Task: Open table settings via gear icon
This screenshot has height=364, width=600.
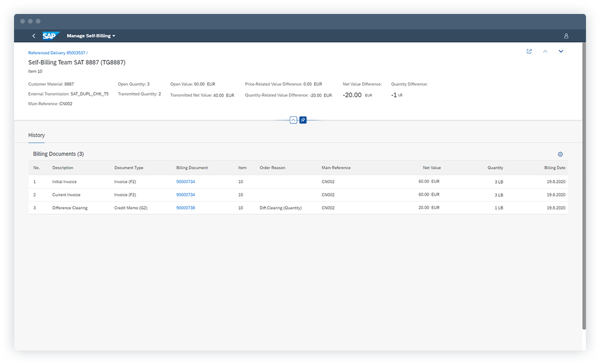Action: tap(560, 154)
